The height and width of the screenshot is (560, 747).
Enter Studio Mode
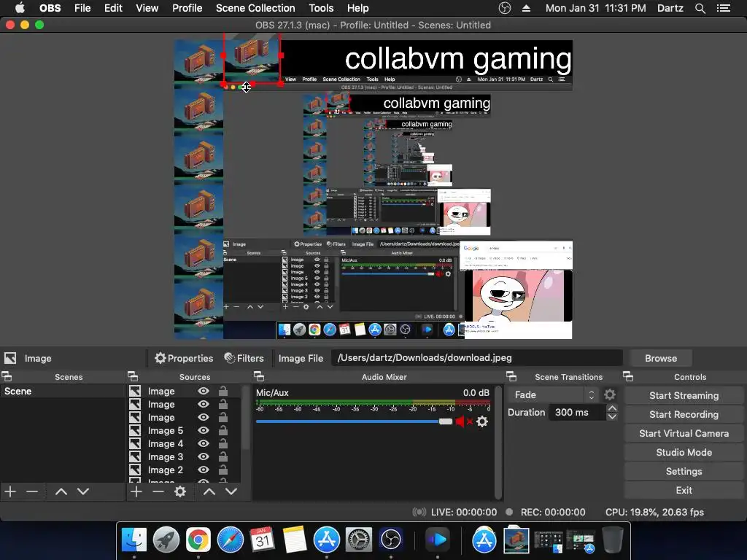[x=684, y=452]
